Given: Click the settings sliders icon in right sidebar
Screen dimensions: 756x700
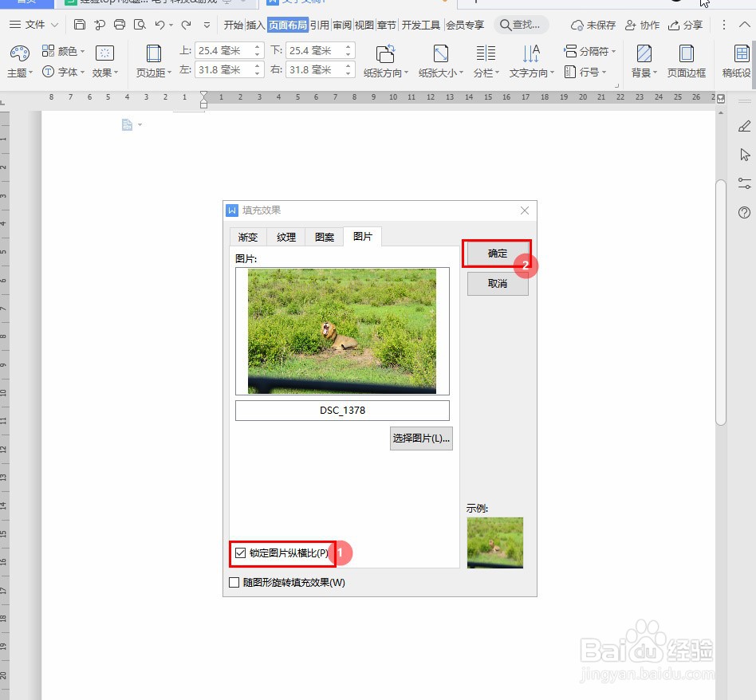Looking at the screenshot, I should click(744, 183).
